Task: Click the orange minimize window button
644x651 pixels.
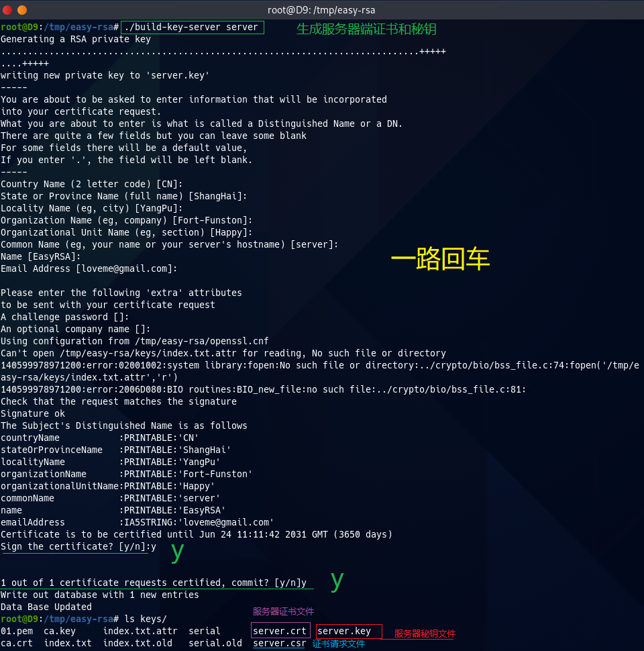Action: pyautogui.click(x=22, y=10)
